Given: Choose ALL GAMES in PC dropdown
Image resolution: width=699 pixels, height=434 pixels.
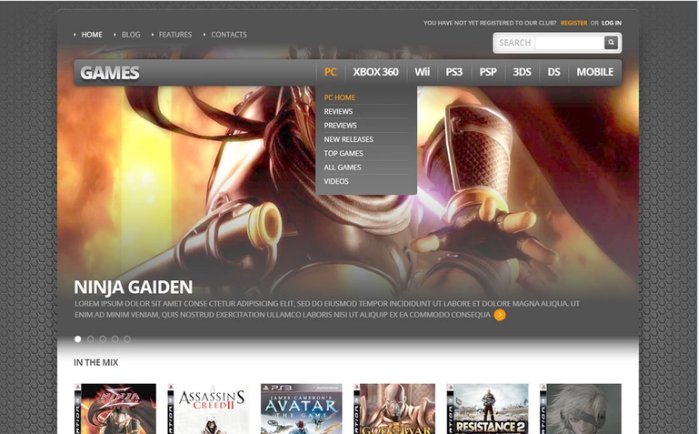Looking at the screenshot, I should (x=342, y=168).
